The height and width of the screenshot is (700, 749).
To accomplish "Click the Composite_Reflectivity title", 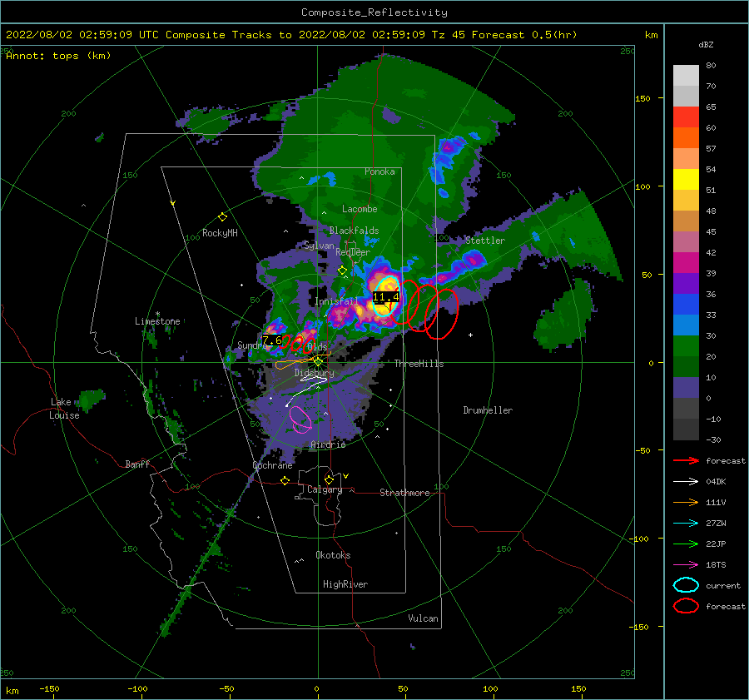I will pos(374,12).
